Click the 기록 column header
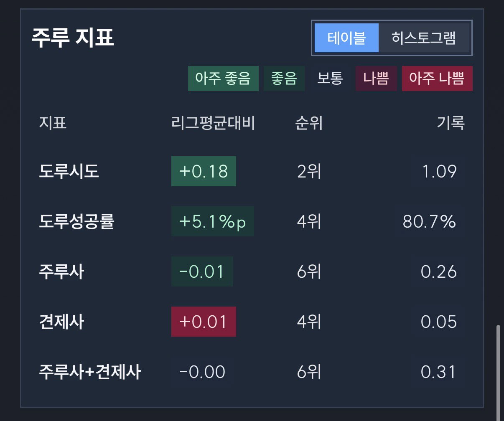Viewport: 504px width, 421px height. [451, 123]
